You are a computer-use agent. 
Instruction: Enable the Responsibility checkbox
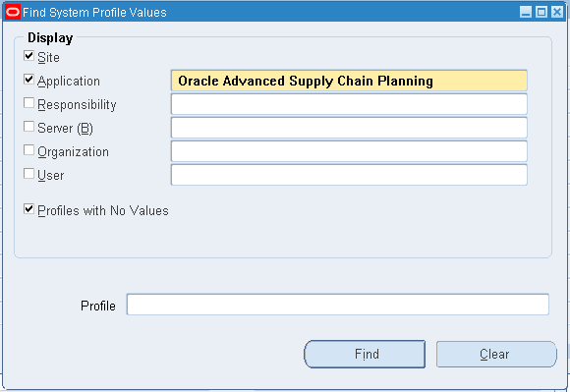[29, 103]
